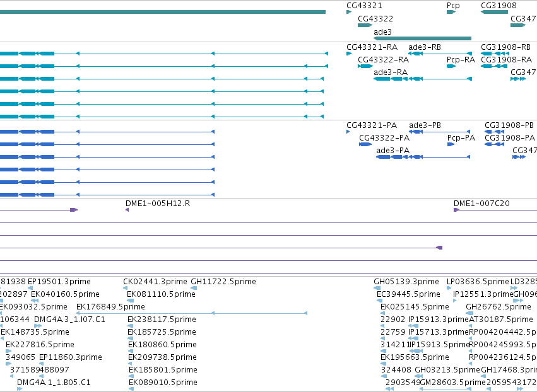Screen dimensions: 537x392
Task: Click the EP19501.3prime EST label
Action: 59,282
